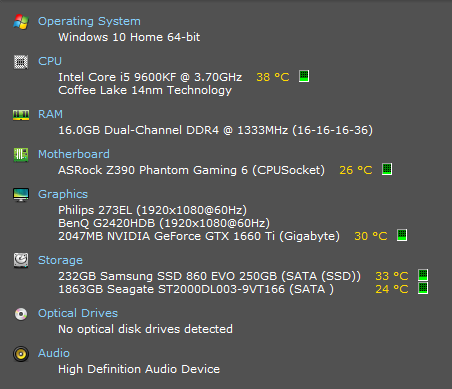This screenshot has width=452, height=389.
Task: Click Seagate drive temperature indicator beside 24 °C
Action: (423, 288)
